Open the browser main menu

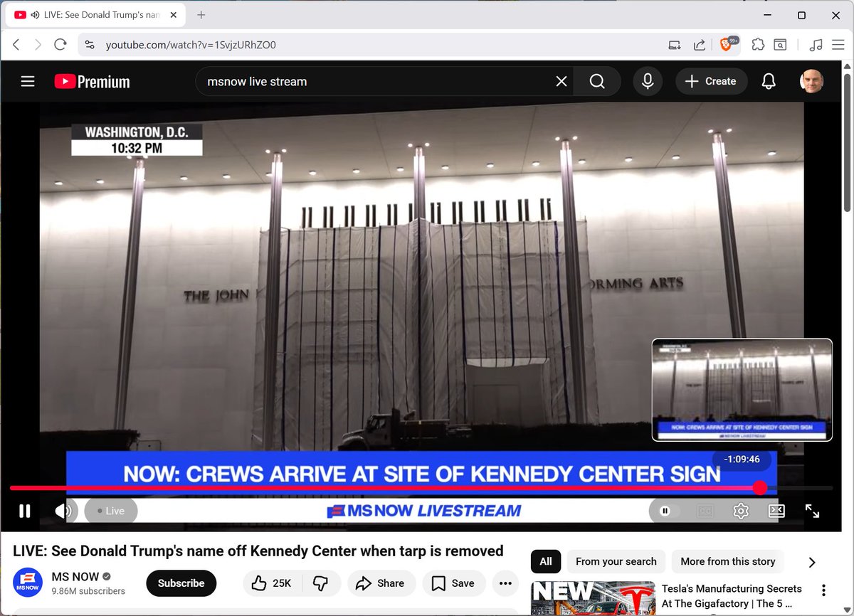[x=839, y=45]
